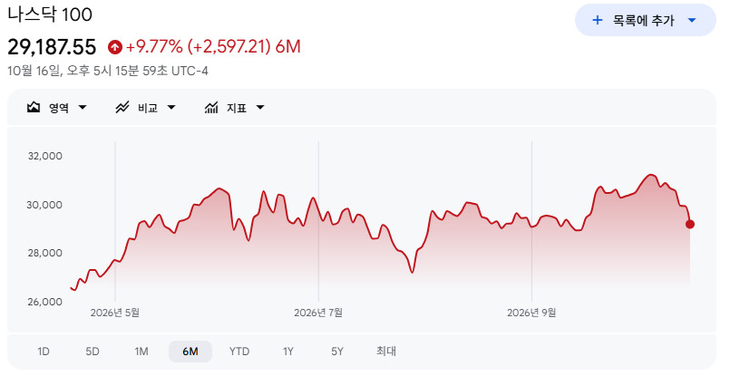Click the indicator chart icon next to 지표
The image size is (730, 376).
click(211, 107)
